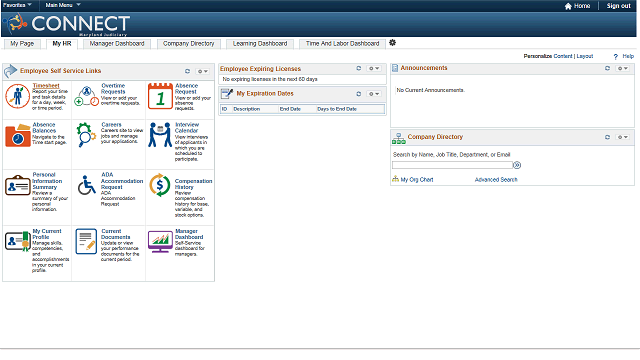Image resolution: width=640 pixels, height=360 pixels.
Task: Expand the Main Menu dropdown
Action: point(63,5)
